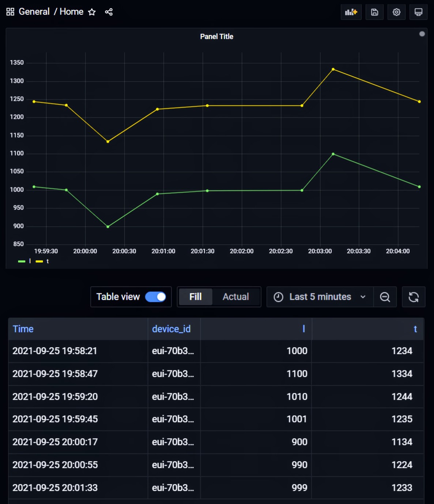Star the Home dashboard as favorite
This screenshot has height=504, width=434.
92,12
